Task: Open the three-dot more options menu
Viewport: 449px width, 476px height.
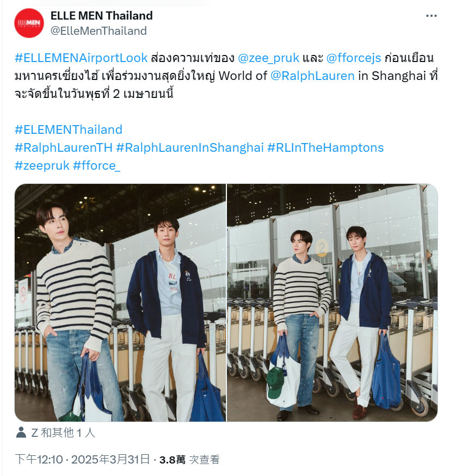Action: pyautogui.click(x=431, y=16)
